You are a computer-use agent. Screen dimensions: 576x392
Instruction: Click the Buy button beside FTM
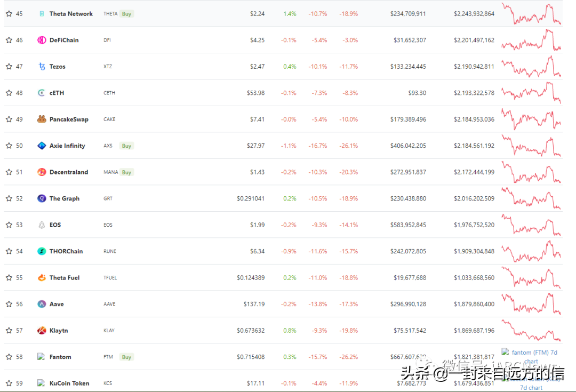(127, 356)
